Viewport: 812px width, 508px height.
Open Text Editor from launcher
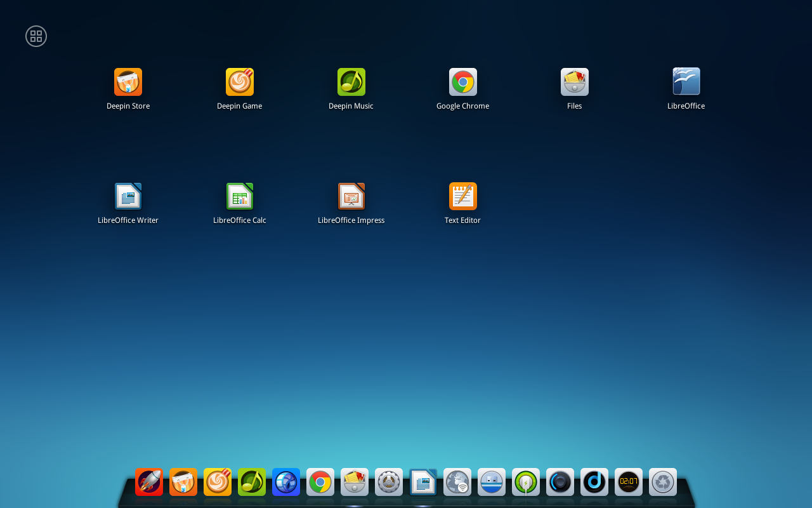[463, 196]
